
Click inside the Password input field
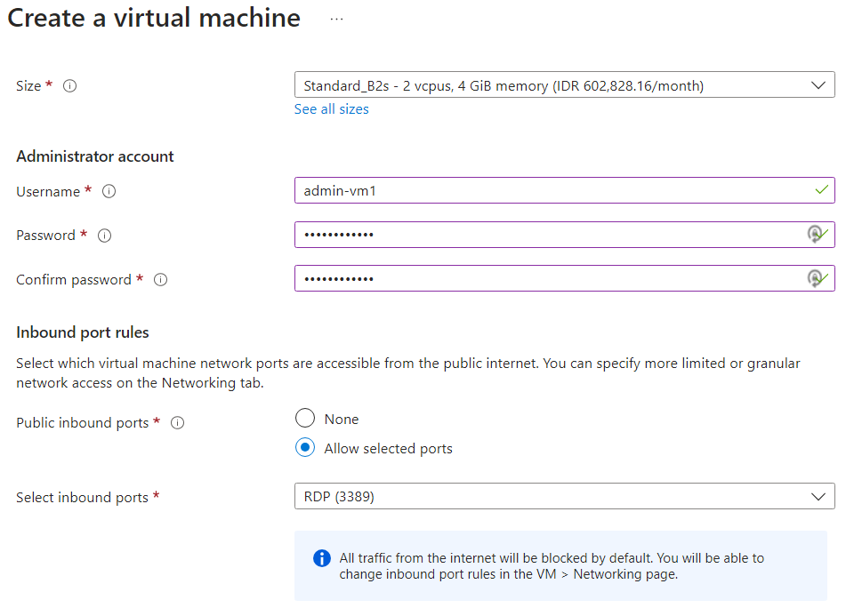pos(534,234)
